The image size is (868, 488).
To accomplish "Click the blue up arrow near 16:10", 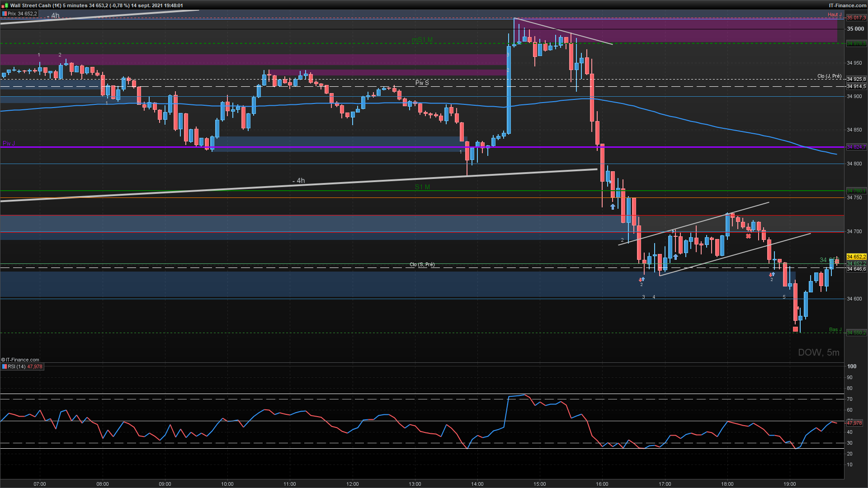I will tap(613, 206).
